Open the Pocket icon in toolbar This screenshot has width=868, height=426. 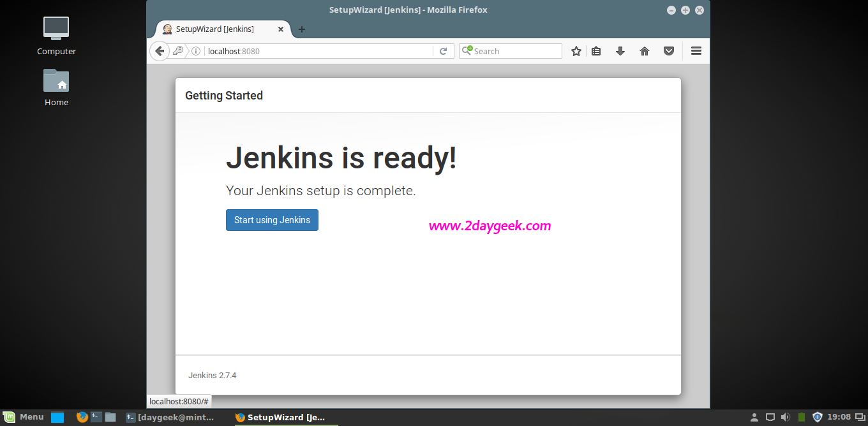coord(669,51)
